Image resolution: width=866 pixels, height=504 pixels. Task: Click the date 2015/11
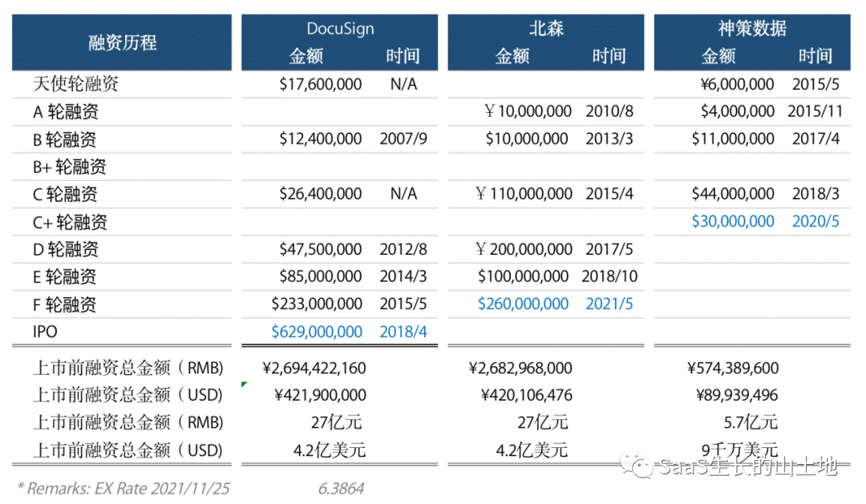pyautogui.click(x=815, y=111)
